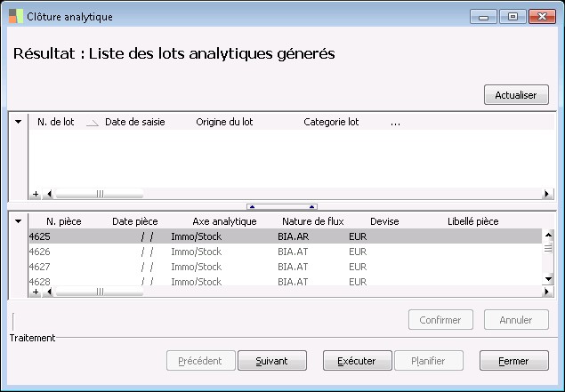The height and width of the screenshot is (392, 565).
Task: Click the Axe analytique column header
Action: (224, 221)
